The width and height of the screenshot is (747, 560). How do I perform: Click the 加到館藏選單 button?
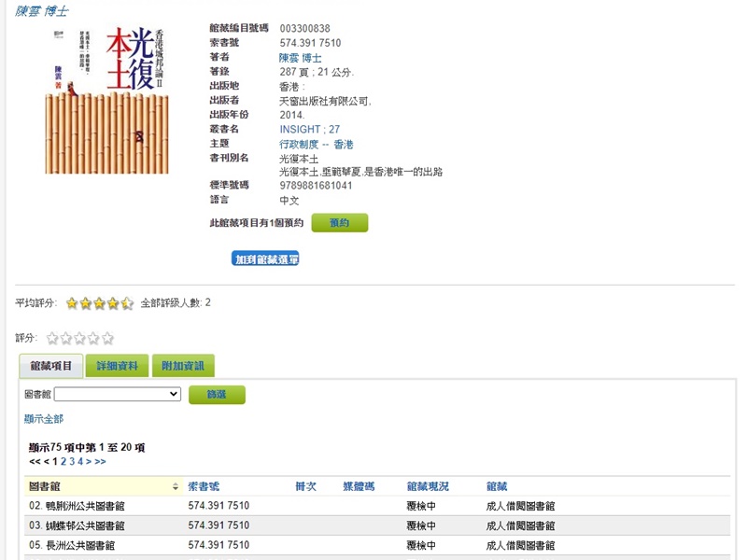point(265,259)
